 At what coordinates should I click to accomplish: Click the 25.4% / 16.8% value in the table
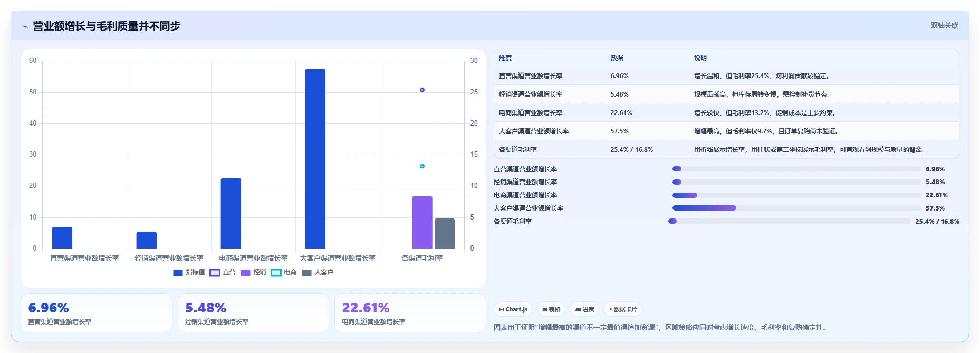[x=631, y=150]
